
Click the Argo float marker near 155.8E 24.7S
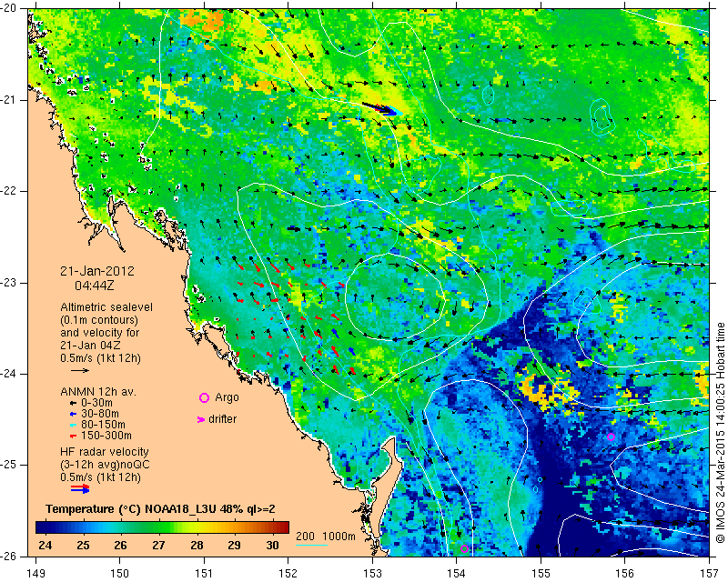tap(611, 436)
